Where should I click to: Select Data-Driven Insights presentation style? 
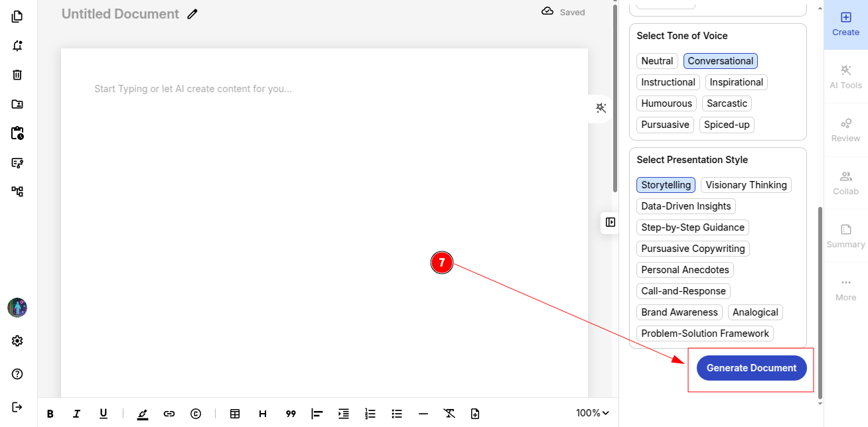coord(686,206)
